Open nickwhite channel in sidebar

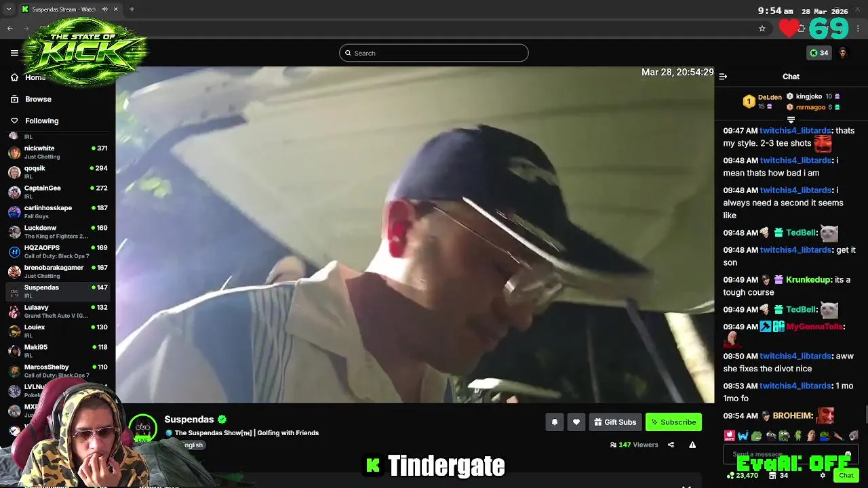[x=58, y=152]
